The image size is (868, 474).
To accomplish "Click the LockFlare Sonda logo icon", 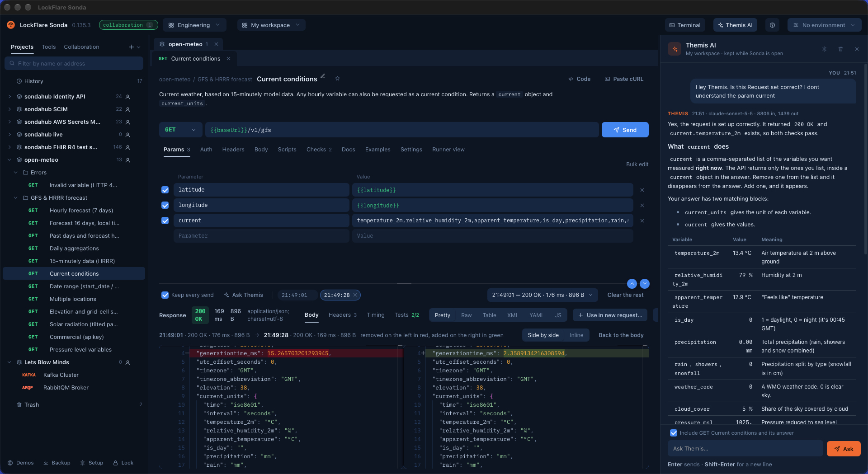I will click(x=11, y=25).
